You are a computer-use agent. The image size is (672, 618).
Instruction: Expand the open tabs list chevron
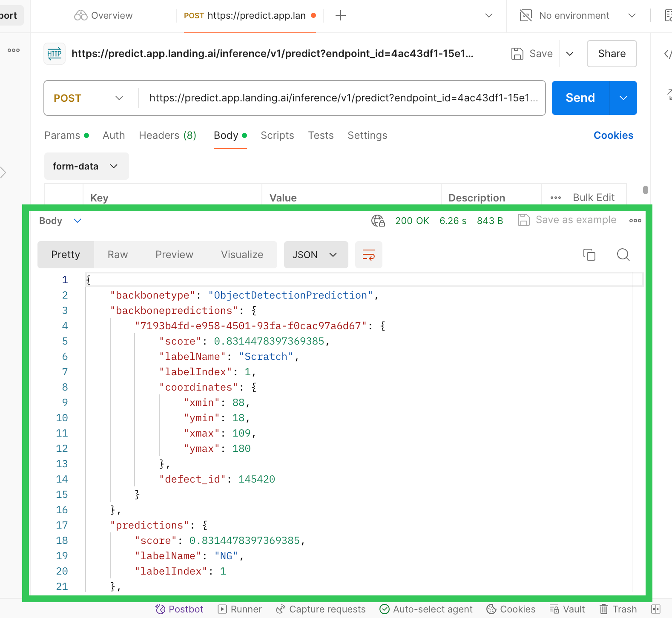[x=489, y=16]
